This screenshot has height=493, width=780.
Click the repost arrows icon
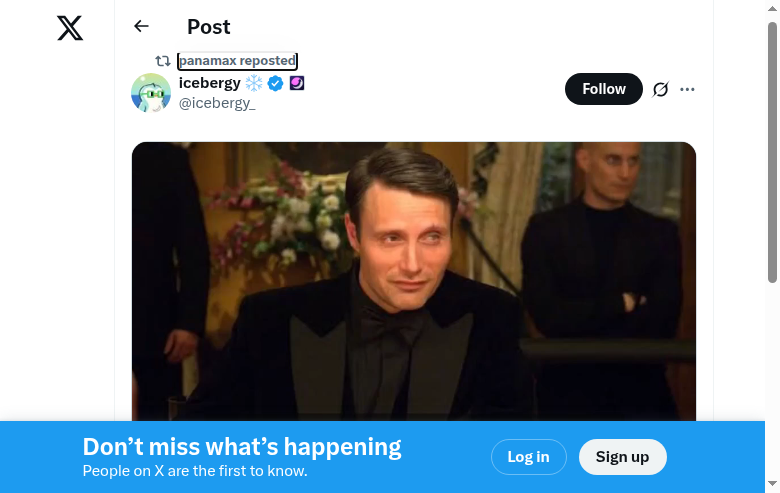click(x=163, y=61)
